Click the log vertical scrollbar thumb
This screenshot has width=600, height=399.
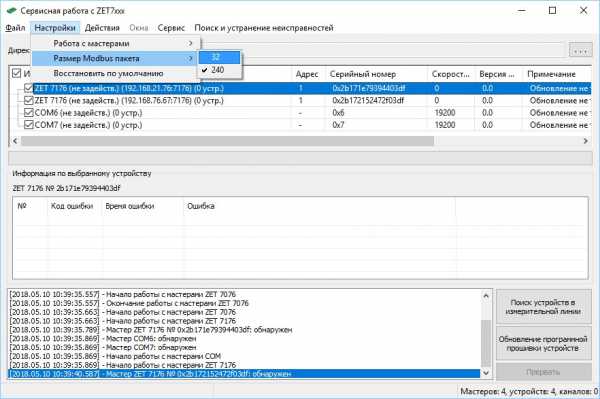pyautogui.click(x=486, y=343)
